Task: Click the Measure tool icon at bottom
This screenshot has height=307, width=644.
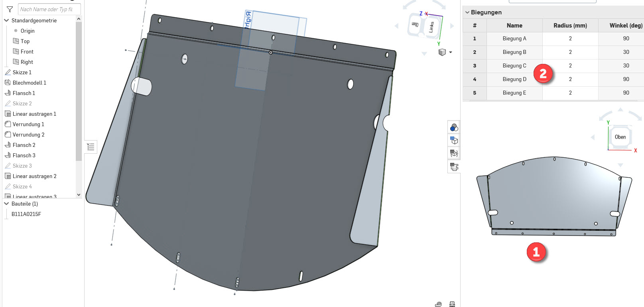Action: click(x=438, y=304)
